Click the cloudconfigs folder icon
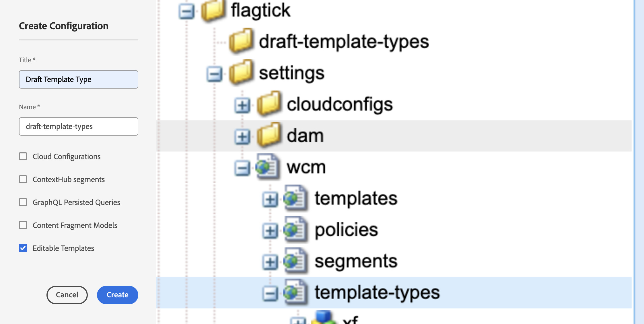Image resolution: width=644 pixels, height=324 pixels. 269,104
